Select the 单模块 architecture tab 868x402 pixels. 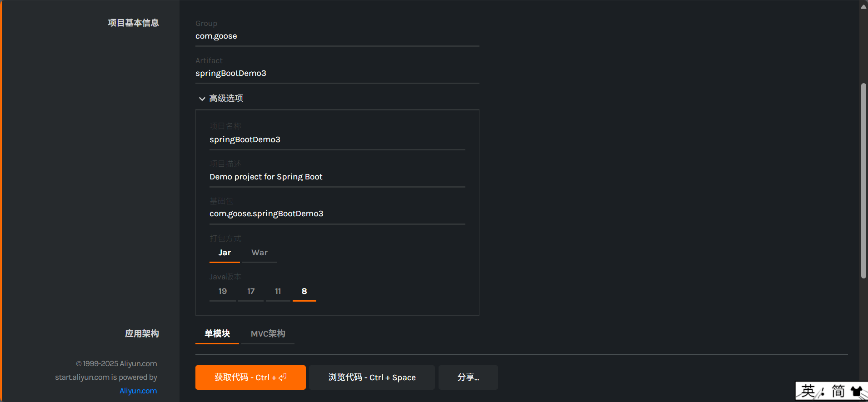coord(217,334)
